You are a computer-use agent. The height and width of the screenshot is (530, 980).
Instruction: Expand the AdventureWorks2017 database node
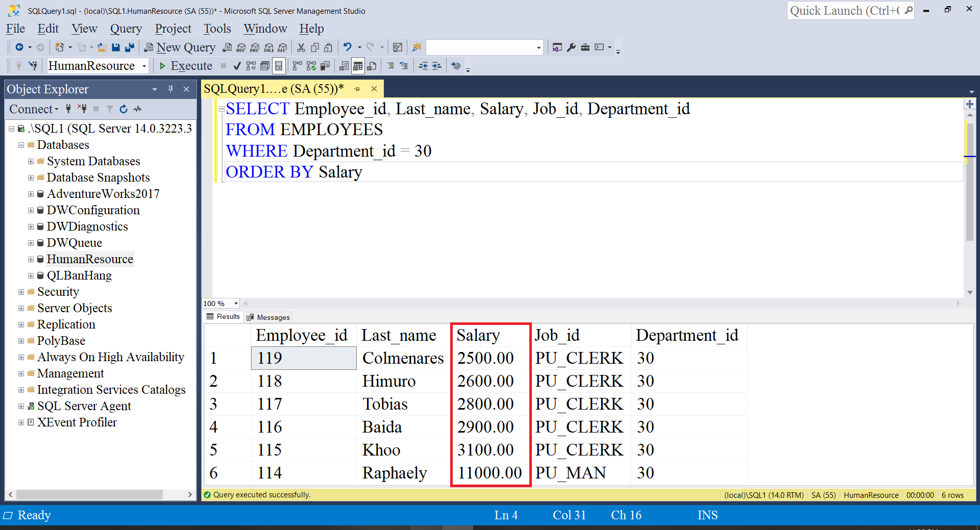[x=30, y=194]
